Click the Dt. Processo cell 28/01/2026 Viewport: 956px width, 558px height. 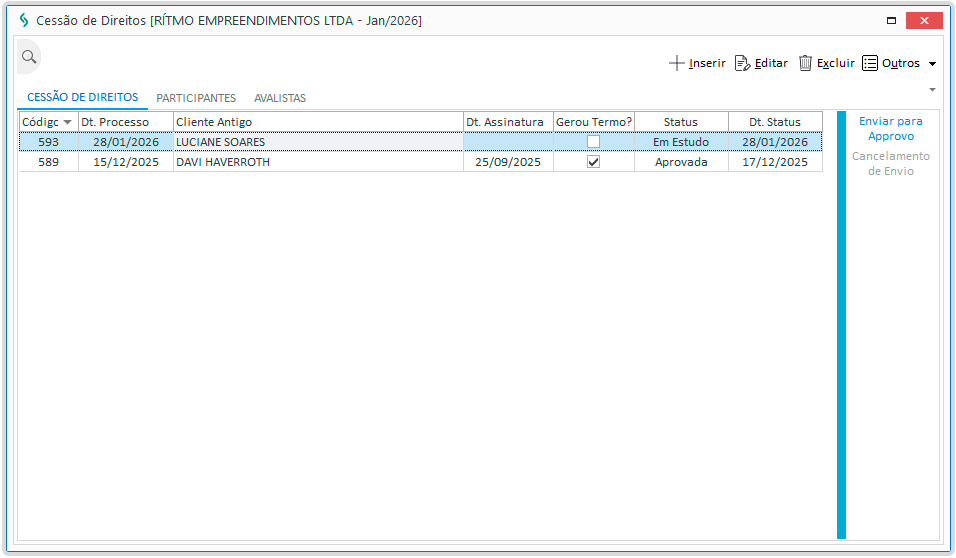126,142
